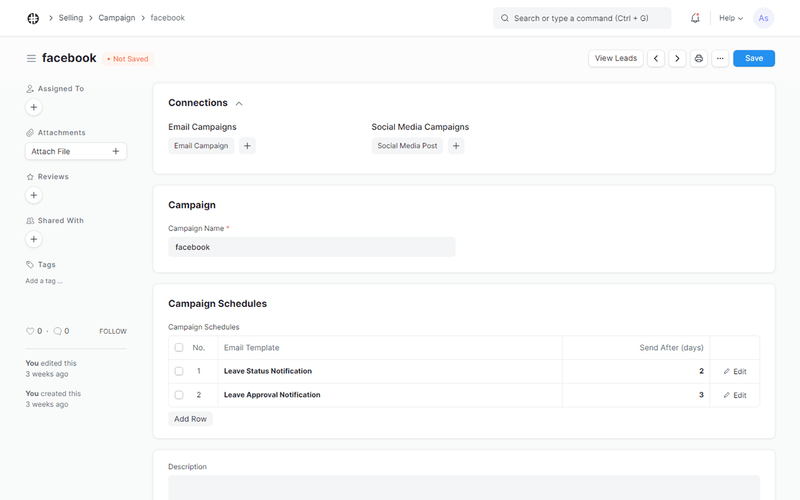Image resolution: width=800 pixels, height=500 pixels.
Task: Toggle select-all checkbox in schedules table header
Action: tap(179, 348)
